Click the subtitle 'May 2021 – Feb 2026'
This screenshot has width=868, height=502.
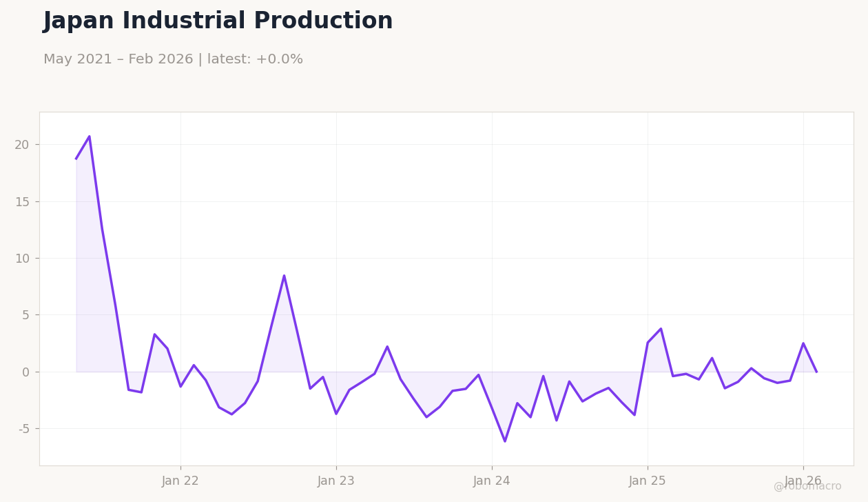click(118, 60)
